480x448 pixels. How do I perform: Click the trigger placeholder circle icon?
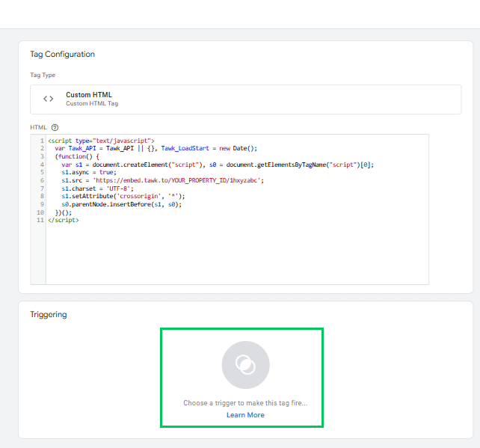(245, 365)
